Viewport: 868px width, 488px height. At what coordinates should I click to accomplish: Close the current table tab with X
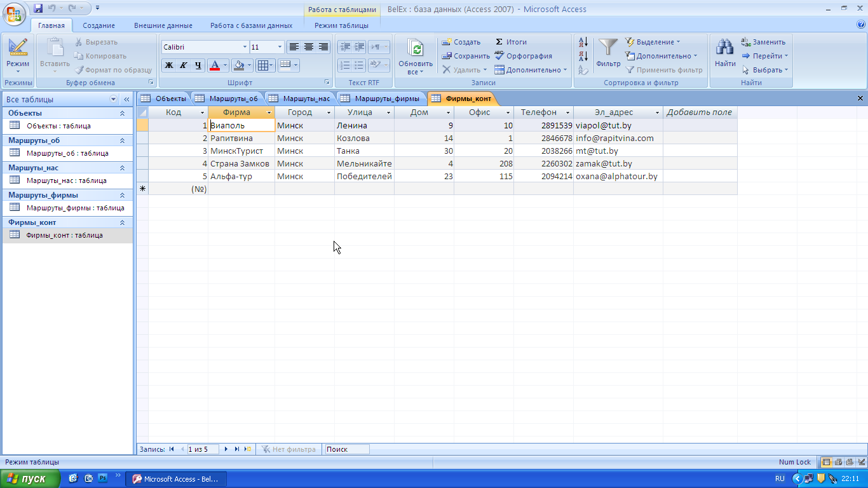pos(860,98)
